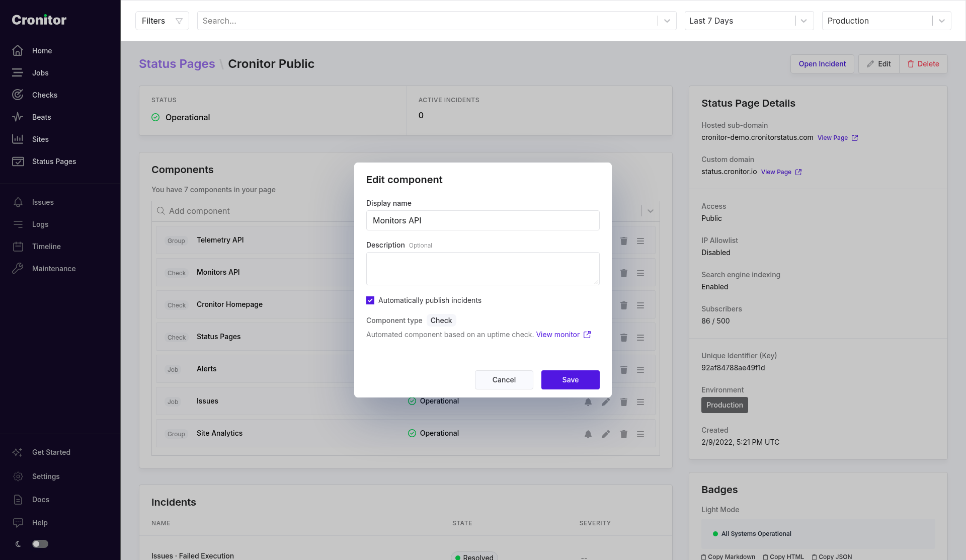Click the pencil icon in Issues component row
Screen dimensions: 966x560
[606, 402]
